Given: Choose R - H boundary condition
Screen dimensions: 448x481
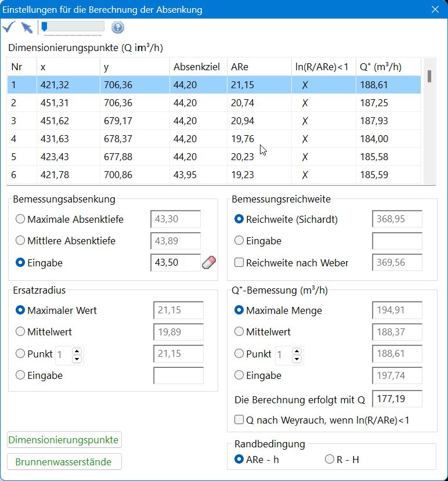Looking at the screenshot, I should (x=330, y=460).
